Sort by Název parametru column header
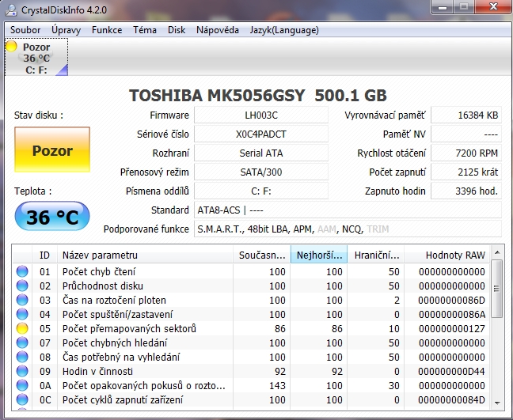513x420 pixels. pyautogui.click(x=145, y=255)
